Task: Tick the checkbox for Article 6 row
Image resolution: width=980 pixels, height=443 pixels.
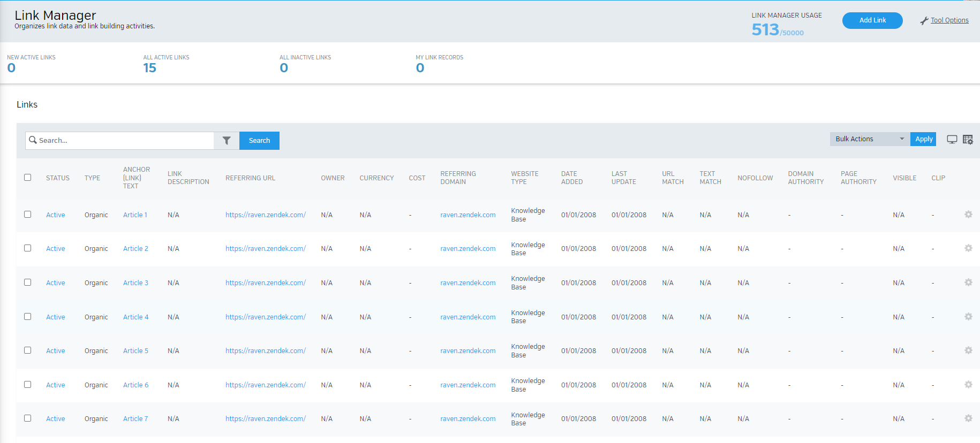Action: tap(28, 385)
